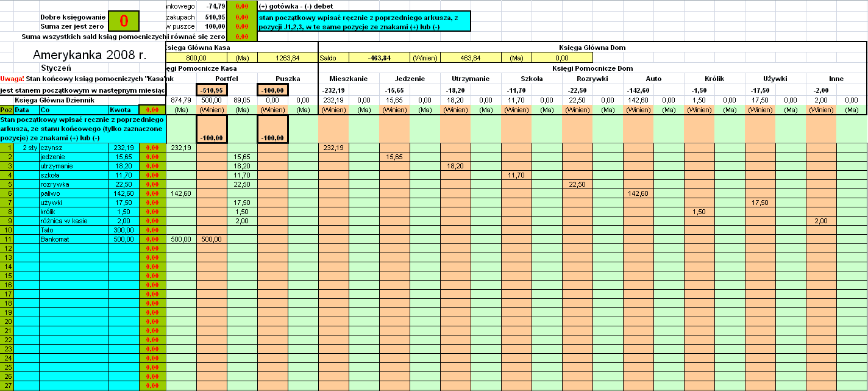Click the 300,00 amount in the Tato row
Image resolution: width=868 pixels, height=391 pixels.
click(124, 230)
